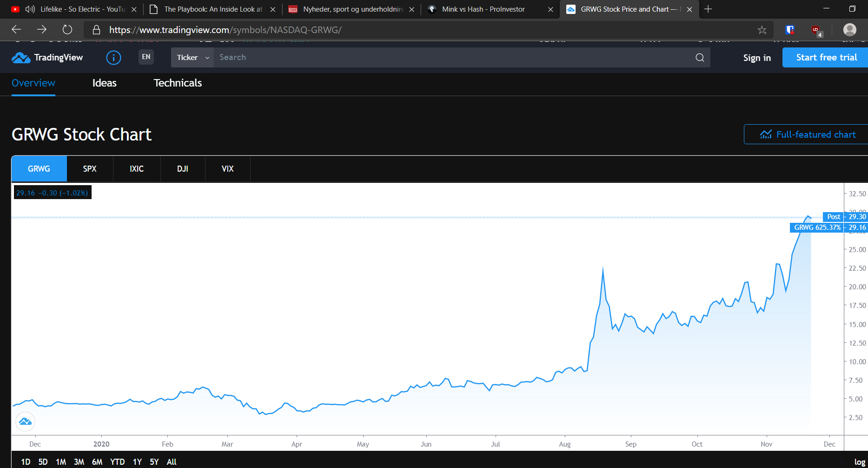Viewport: 868px width, 468px height.
Task: Toggle log scale on chart
Action: 860,462
